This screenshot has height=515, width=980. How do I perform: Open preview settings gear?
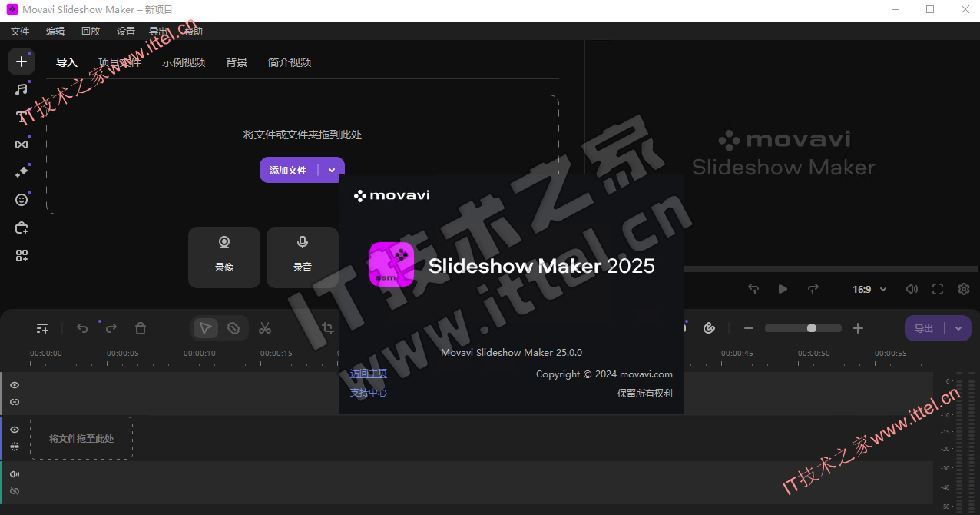coord(964,289)
